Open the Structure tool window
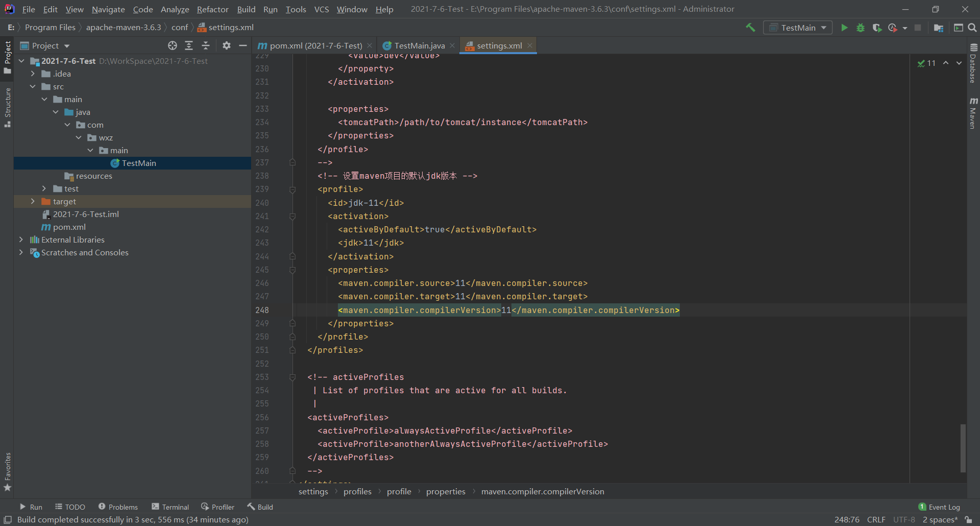 coord(7,107)
